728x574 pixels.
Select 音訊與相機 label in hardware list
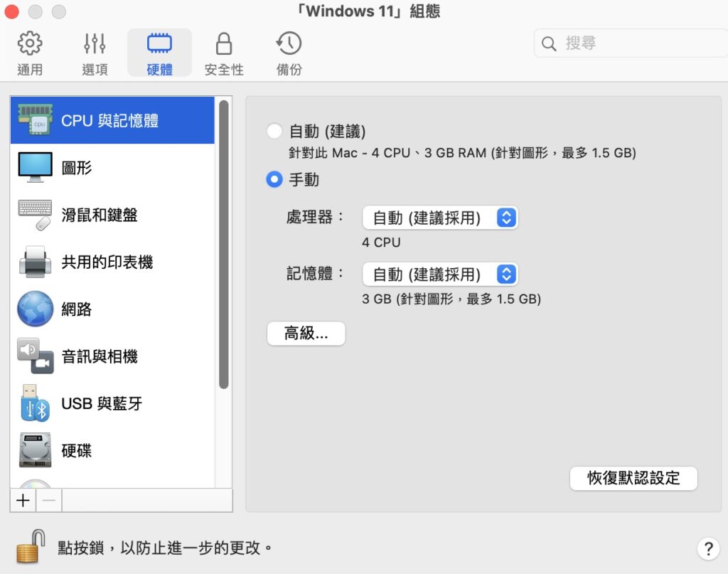(x=100, y=356)
